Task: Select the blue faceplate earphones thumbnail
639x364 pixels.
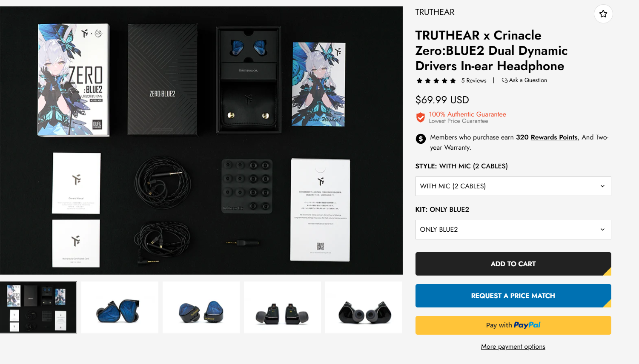Action: click(120, 307)
